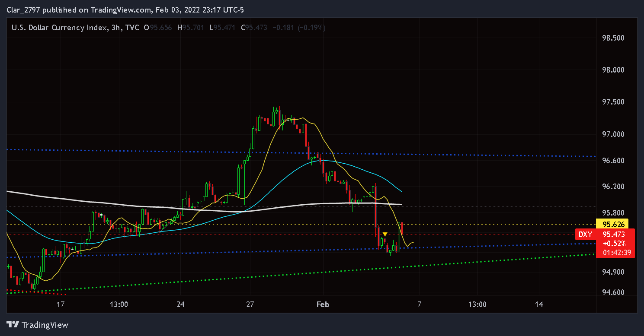Click the 7 date label on time axis

coord(419,304)
